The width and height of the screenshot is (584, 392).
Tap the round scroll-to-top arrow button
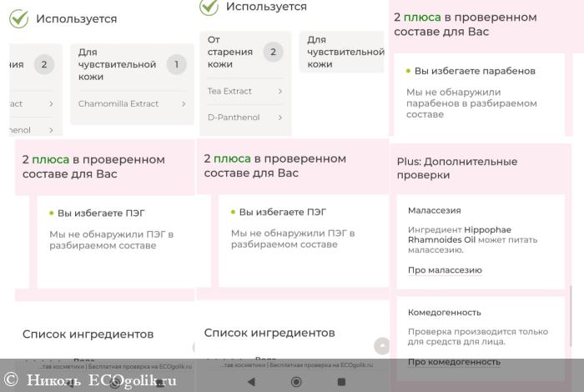[381, 345]
